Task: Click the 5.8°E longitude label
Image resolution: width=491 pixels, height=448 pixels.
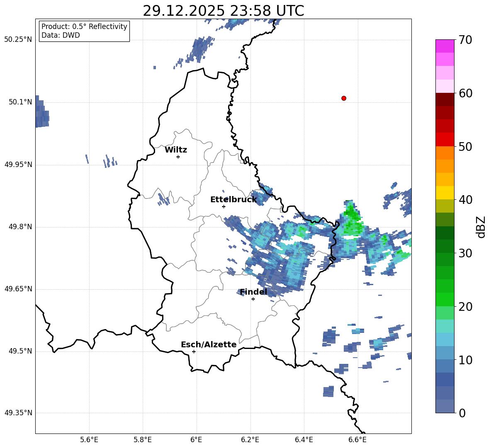Action: 143,440
